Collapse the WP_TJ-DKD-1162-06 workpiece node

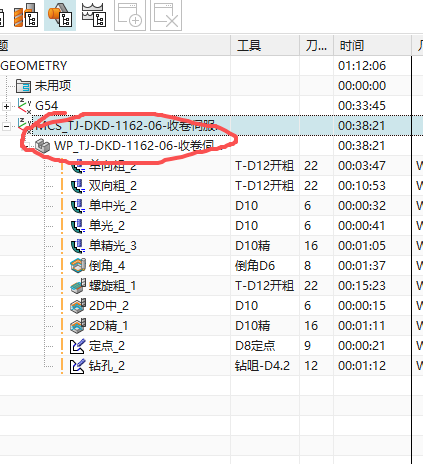point(25,146)
